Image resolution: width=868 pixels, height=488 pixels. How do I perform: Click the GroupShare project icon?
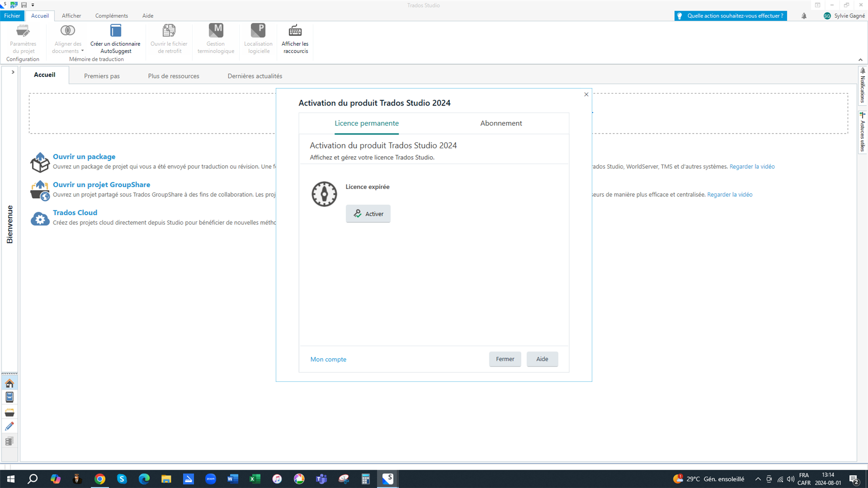[x=40, y=190]
